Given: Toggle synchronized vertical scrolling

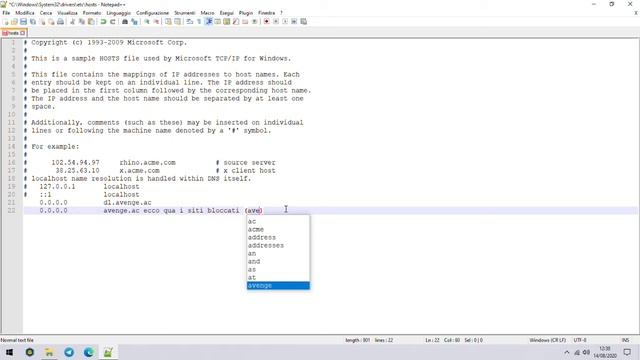Looking at the screenshot, I should (x=168, y=22).
